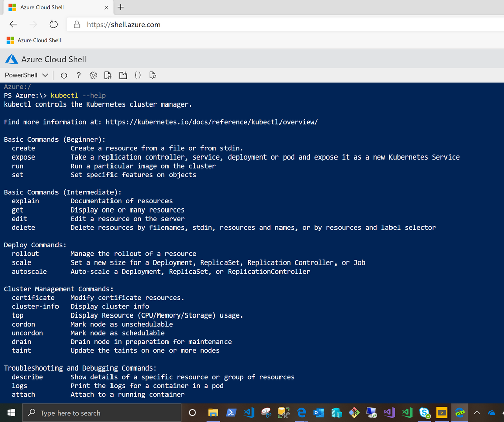
Task: Launch PowerShell from the taskbar
Action: point(231,413)
